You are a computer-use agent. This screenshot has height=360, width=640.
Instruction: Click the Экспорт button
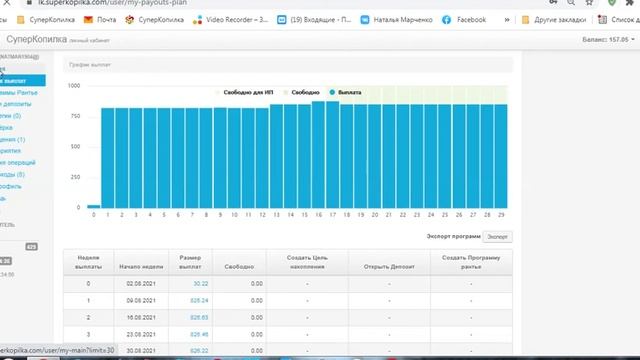pos(497,237)
